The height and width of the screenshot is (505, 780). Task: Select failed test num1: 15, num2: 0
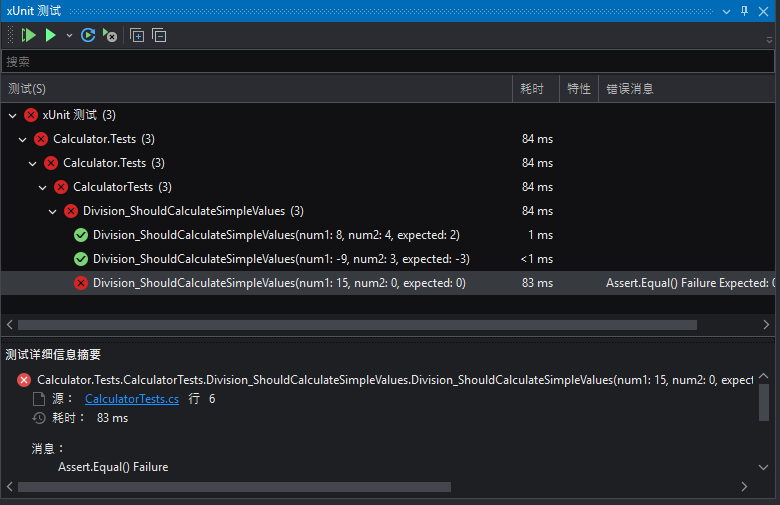(388, 283)
